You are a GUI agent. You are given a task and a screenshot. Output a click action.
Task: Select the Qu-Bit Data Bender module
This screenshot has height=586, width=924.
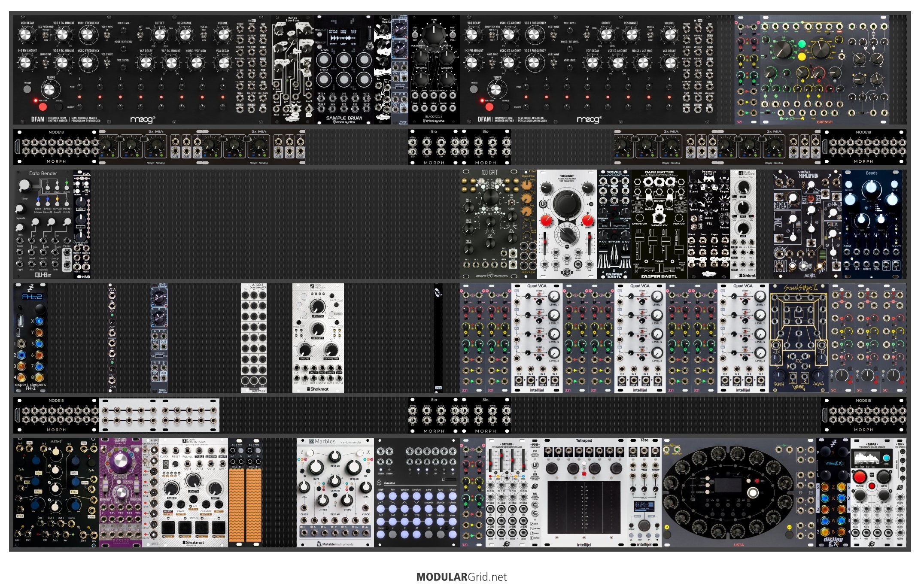click(43, 224)
